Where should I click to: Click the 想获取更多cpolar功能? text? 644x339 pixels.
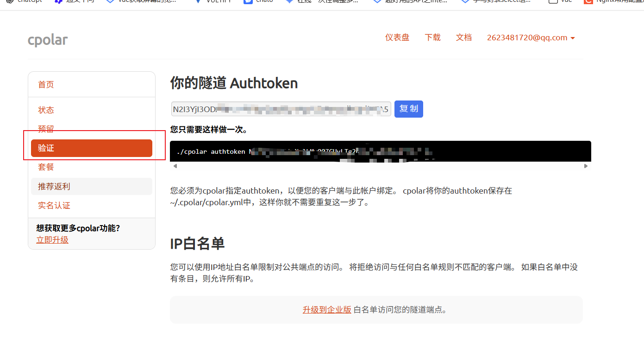78,228
